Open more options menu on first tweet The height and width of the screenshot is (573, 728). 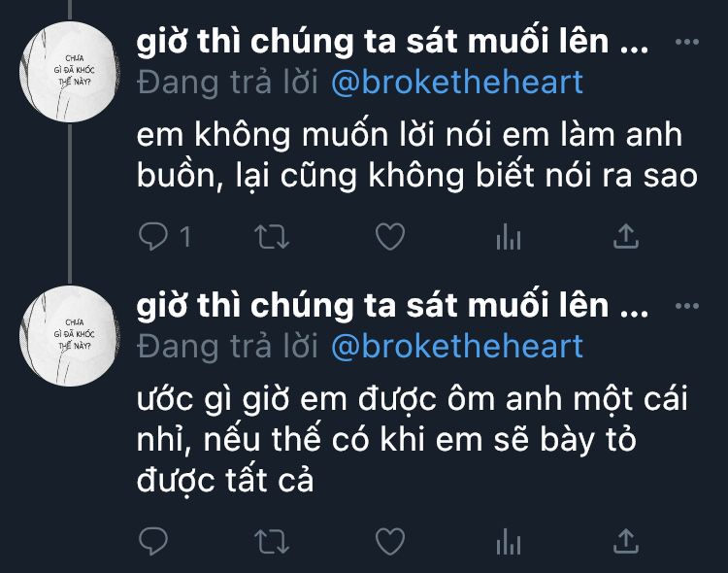(x=687, y=42)
